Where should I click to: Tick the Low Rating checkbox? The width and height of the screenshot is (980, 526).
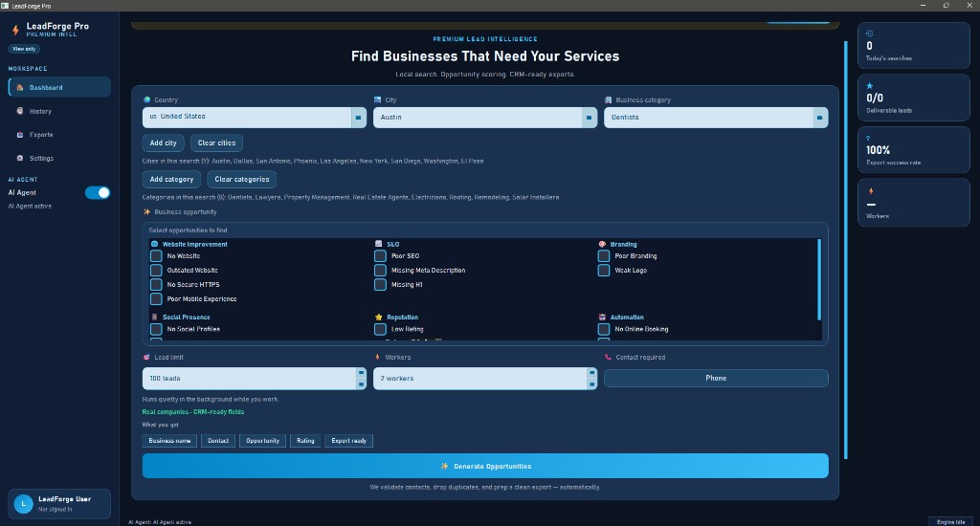click(x=380, y=329)
